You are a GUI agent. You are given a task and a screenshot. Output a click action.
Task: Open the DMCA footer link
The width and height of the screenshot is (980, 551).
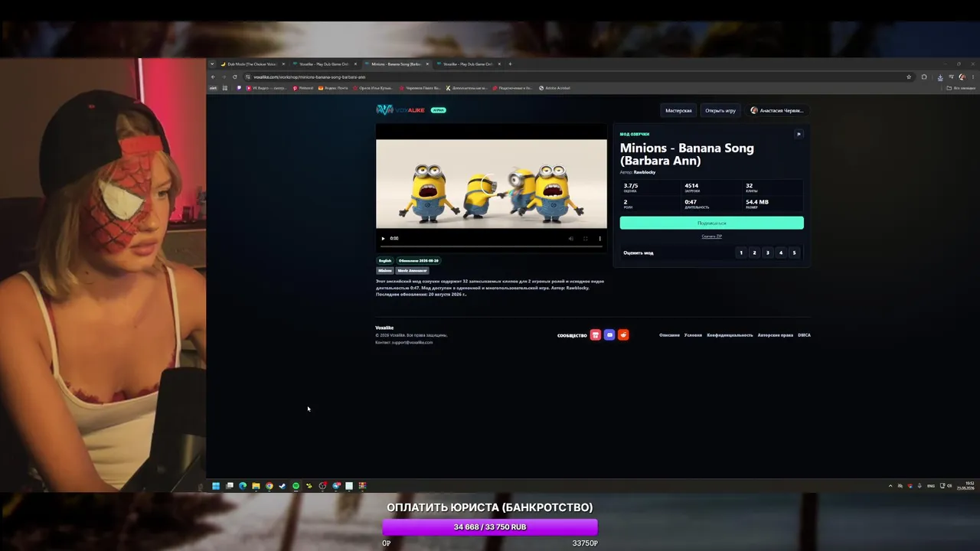804,335
